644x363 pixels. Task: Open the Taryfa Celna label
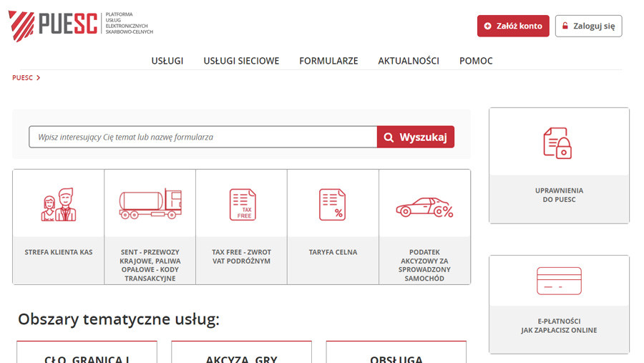[x=333, y=252]
